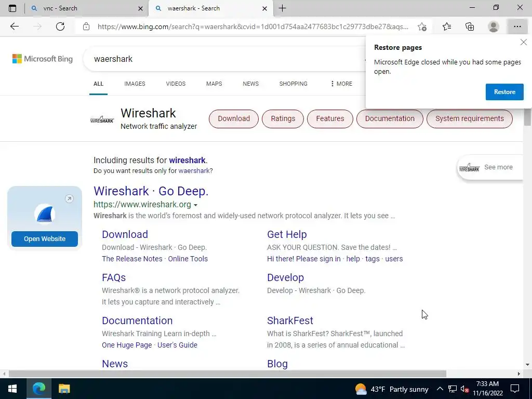Open the clock showing 7:33 AM
Viewport: 532px width, 399px height.
(x=487, y=389)
